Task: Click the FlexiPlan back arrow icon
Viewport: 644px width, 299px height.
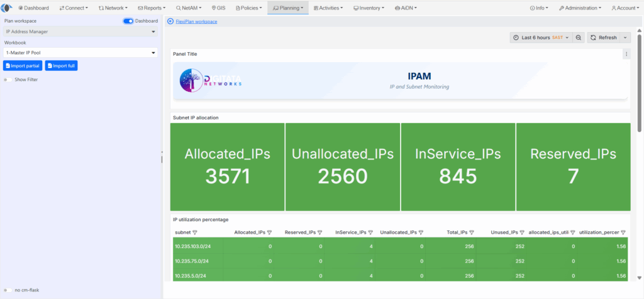Action: pos(170,21)
